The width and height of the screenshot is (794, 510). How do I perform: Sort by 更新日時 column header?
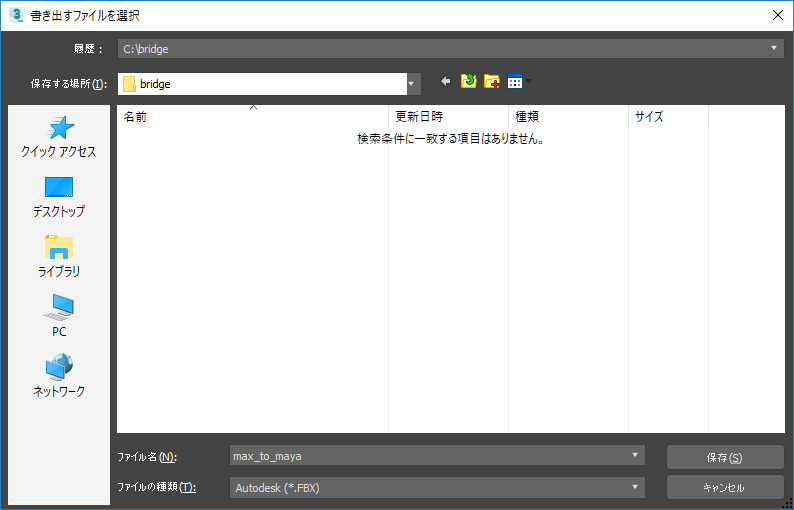tap(448, 117)
